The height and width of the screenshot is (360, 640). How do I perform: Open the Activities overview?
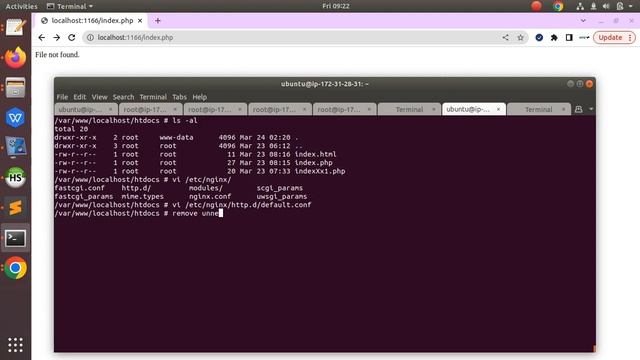pos(21,6)
